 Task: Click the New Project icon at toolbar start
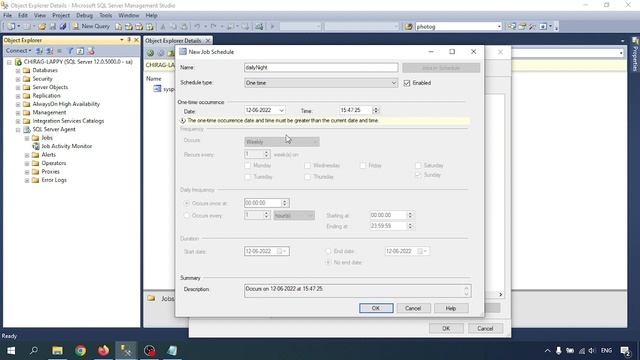click(11, 27)
